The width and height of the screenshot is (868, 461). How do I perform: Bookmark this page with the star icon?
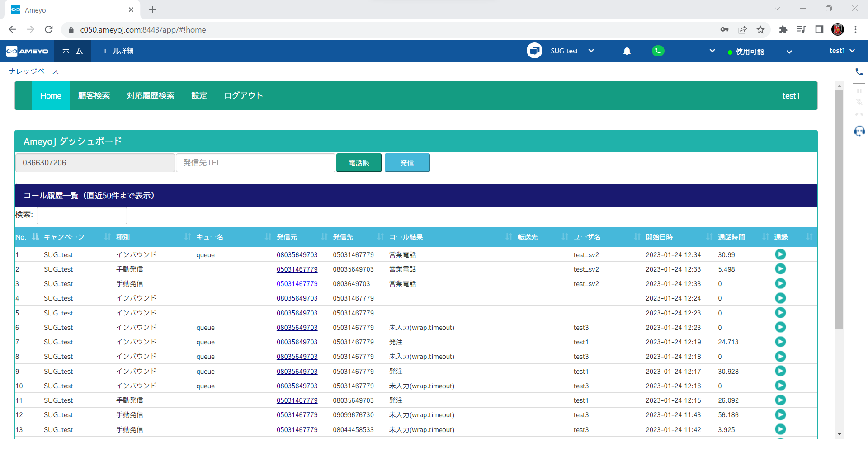pyautogui.click(x=760, y=30)
